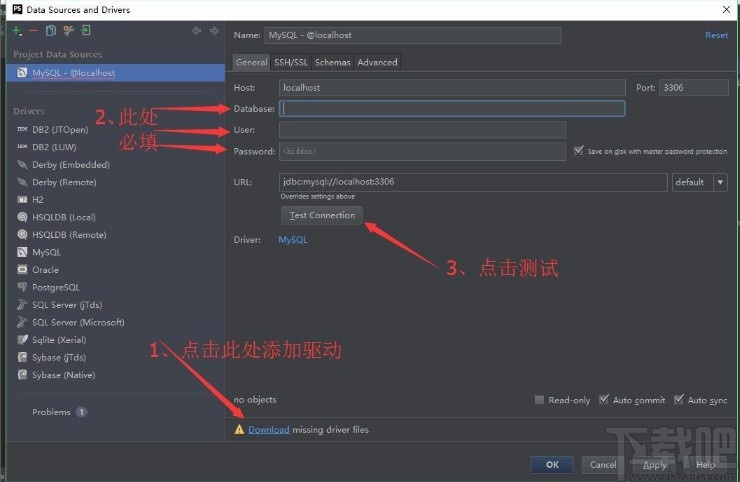
Task: Click the Sybase (jTds) driver icon
Action: click(22, 357)
